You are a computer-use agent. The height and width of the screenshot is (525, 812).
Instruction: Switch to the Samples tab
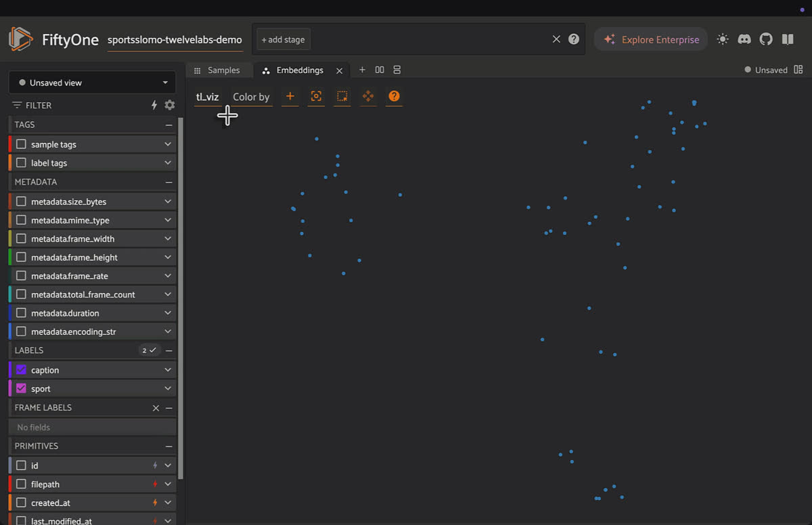pyautogui.click(x=217, y=70)
